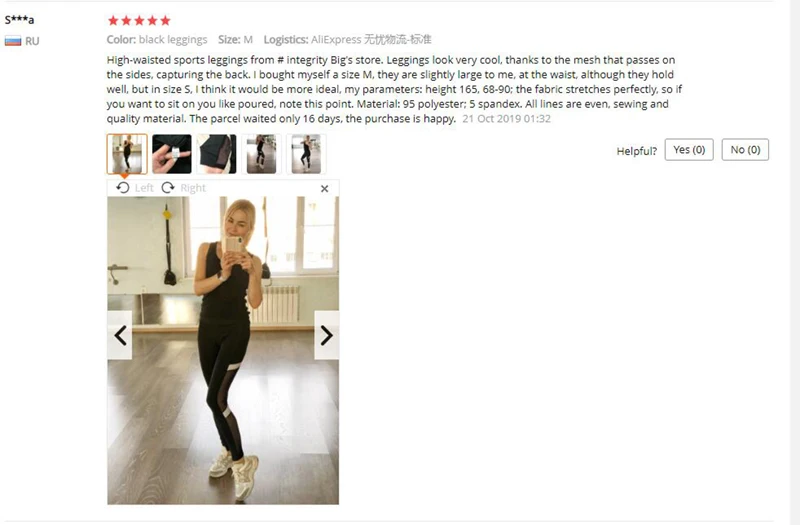This screenshot has width=800, height=525.
Task: Click the fifth red rating star
Action: 165,20
